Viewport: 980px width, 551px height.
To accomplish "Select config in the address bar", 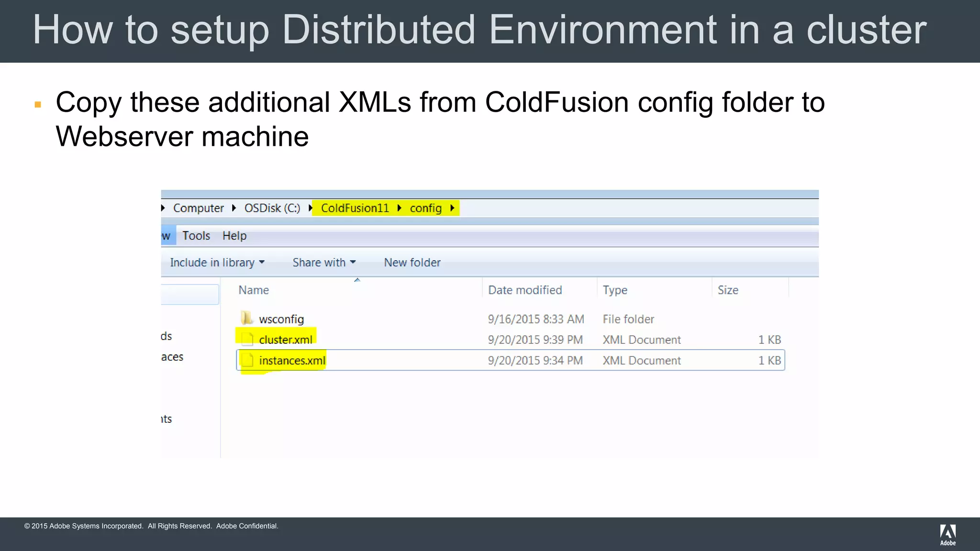I will click(425, 208).
